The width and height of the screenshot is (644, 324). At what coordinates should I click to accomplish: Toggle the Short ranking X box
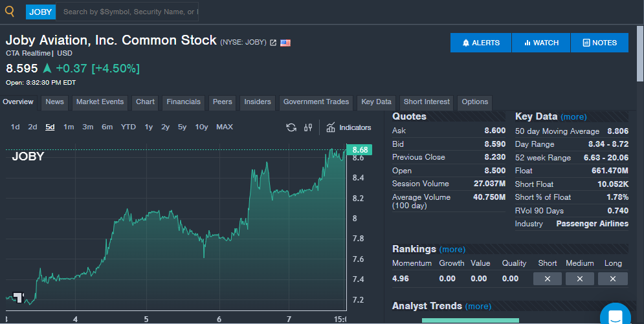pos(548,279)
